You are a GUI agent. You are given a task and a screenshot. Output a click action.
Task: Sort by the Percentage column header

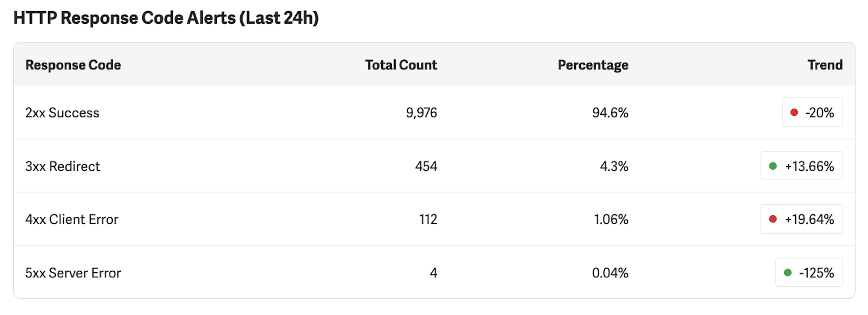pyautogui.click(x=593, y=65)
